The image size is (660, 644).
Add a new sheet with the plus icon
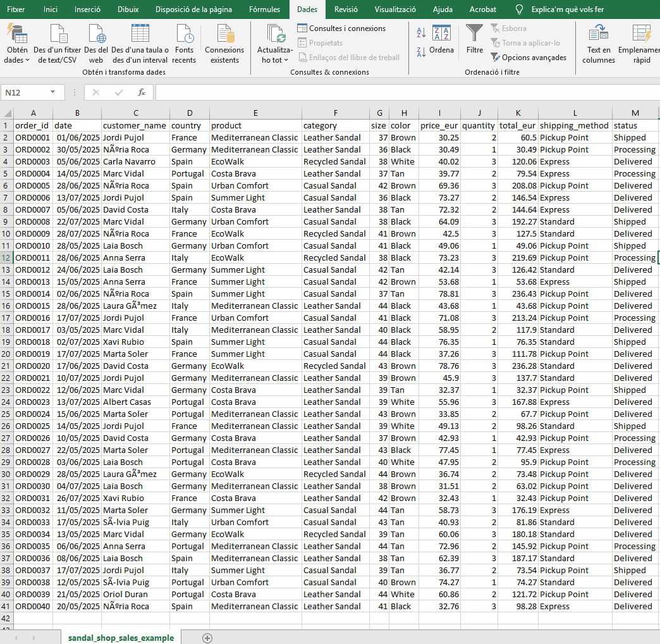coord(207,638)
